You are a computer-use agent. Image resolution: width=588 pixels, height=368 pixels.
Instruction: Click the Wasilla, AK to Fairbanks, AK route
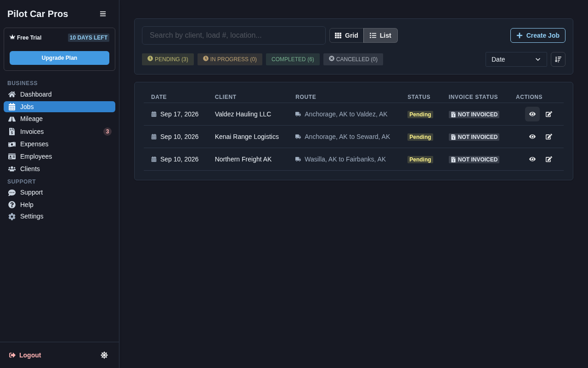coord(345,159)
